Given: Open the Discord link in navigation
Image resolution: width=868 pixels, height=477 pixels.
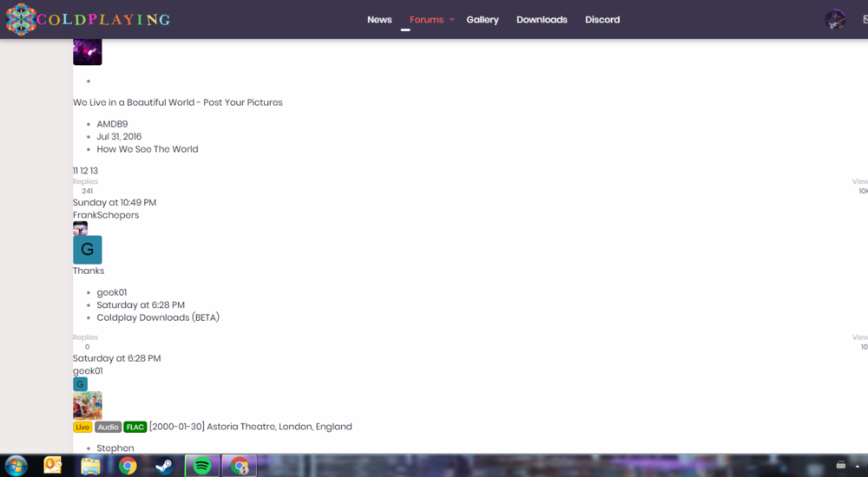Looking at the screenshot, I should click(602, 19).
